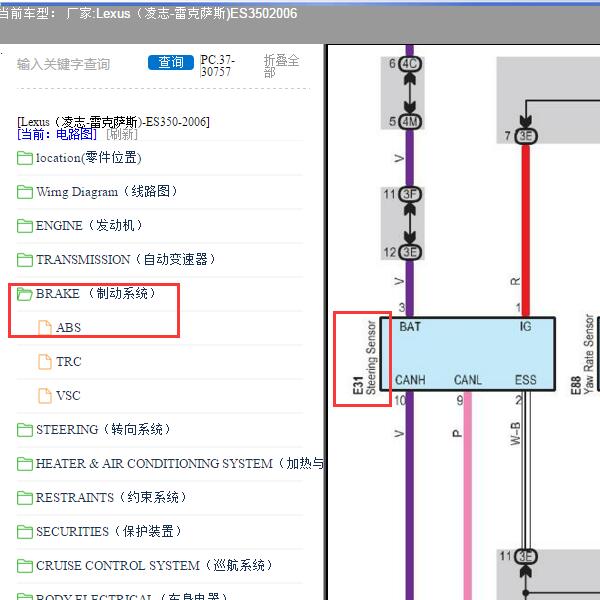Open the ABS document icon

click(x=45, y=328)
